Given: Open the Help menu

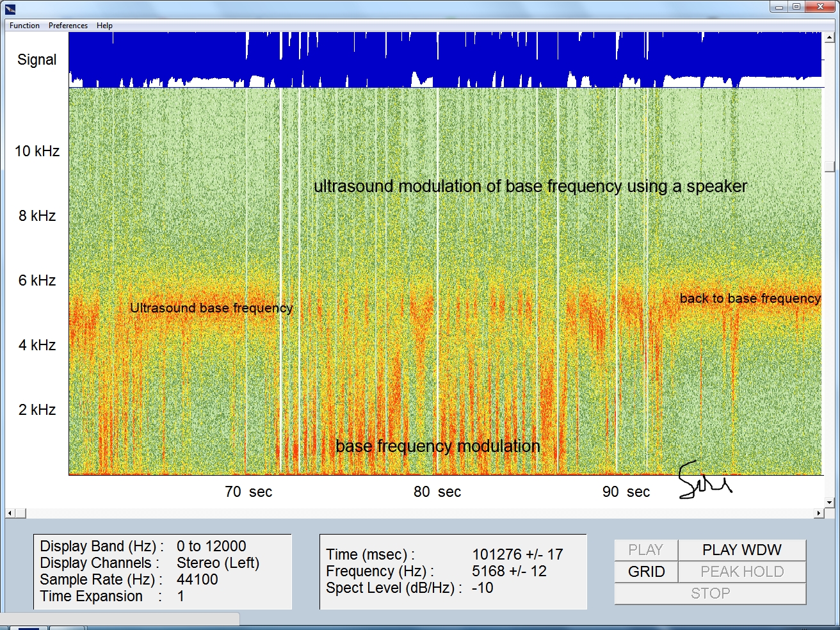Looking at the screenshot, I should [x=104, y=26].
